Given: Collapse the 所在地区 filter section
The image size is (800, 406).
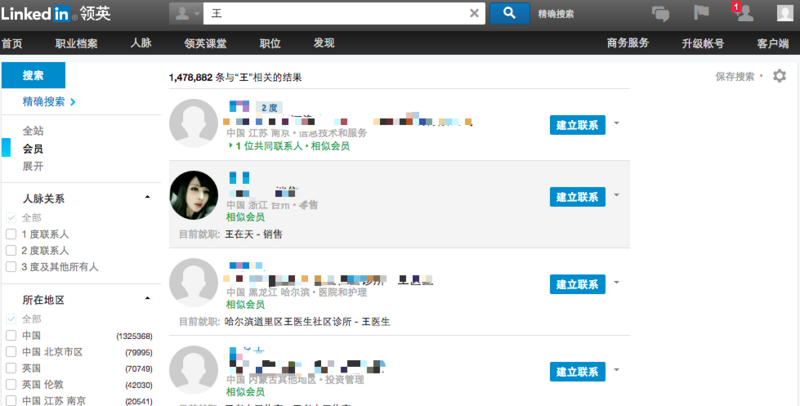Looking at the screenshot, I should 147,298.
